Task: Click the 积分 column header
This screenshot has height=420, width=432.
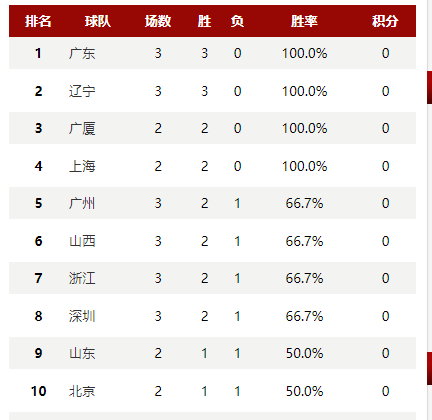Action: tap(385, 21)
